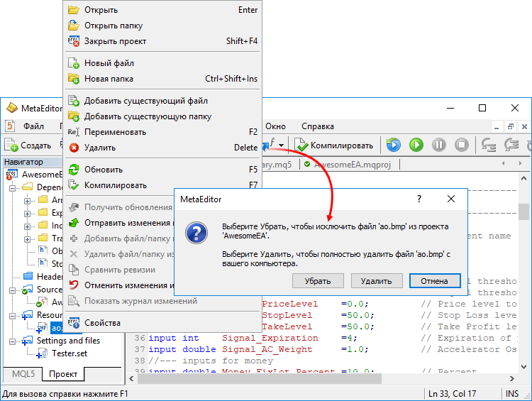The image size is (532, 401).
Task: Click the Отмена button in dialog
Action: (435, 281)
